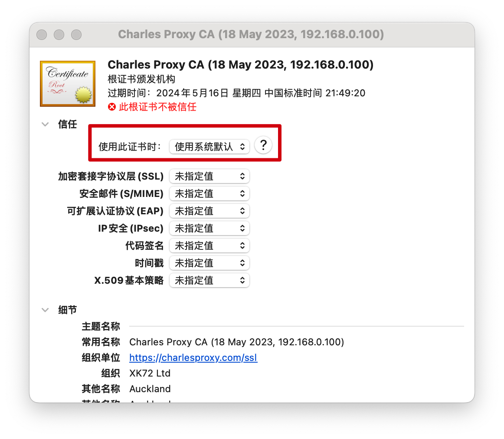Screen dimensions: 504x439
Task: Click the bold certificate name heading
Action: (240, 65)
